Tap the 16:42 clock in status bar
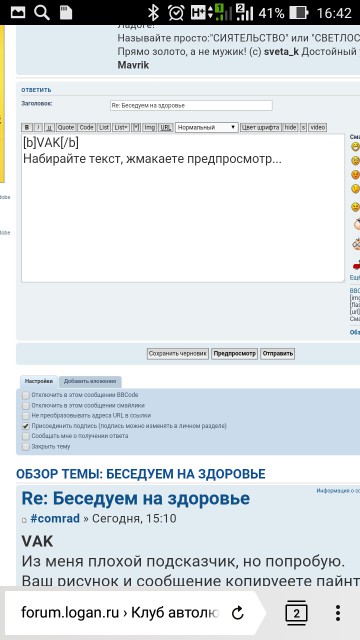The height and width of the screenshot is (640, 360). (334, 13)
